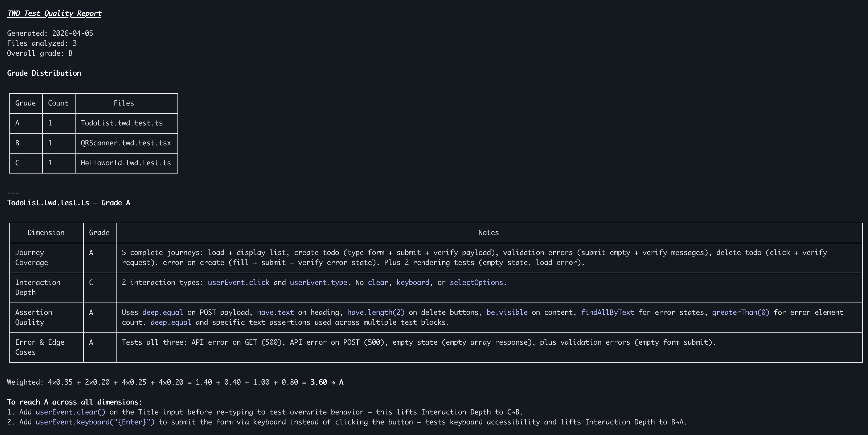Click the be.visible code reference
868x435 pixels.
pyautogui.click(x=507, y=312)
